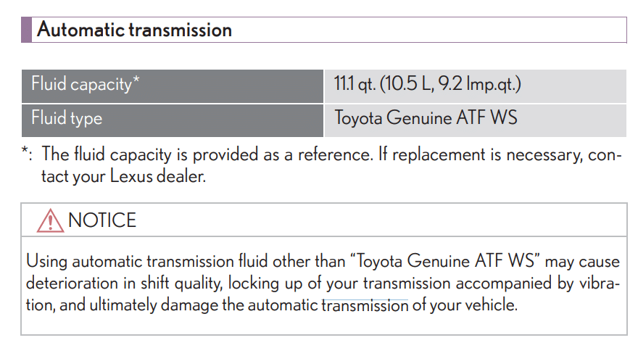
Task: Click the word NOTICE in the warning box
Action: click(102, 220)
